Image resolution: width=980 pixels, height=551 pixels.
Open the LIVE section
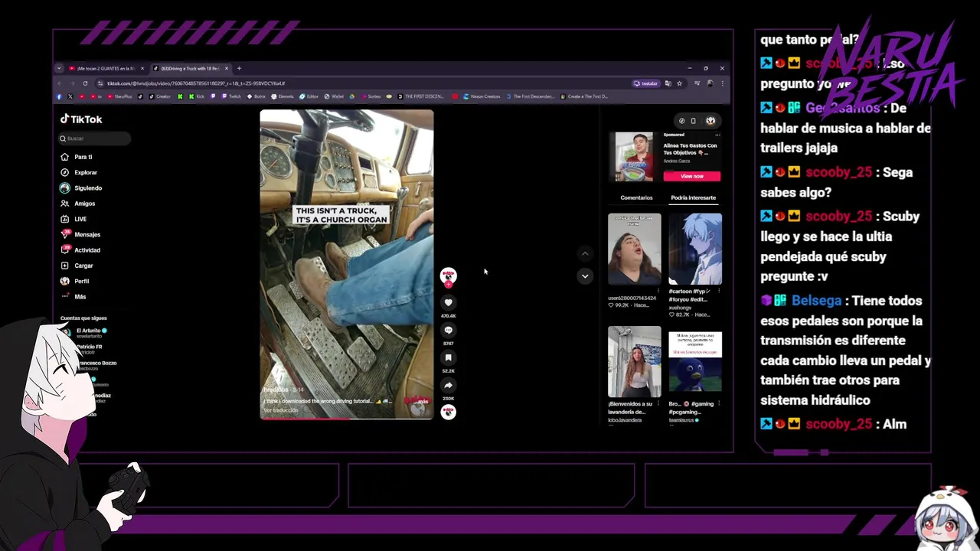73,219
